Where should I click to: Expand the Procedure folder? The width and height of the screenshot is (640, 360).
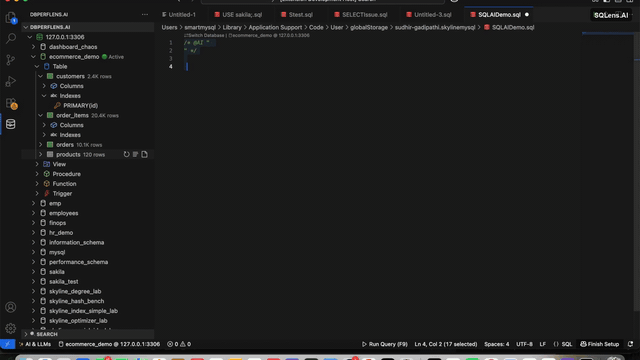coord(37,174)
